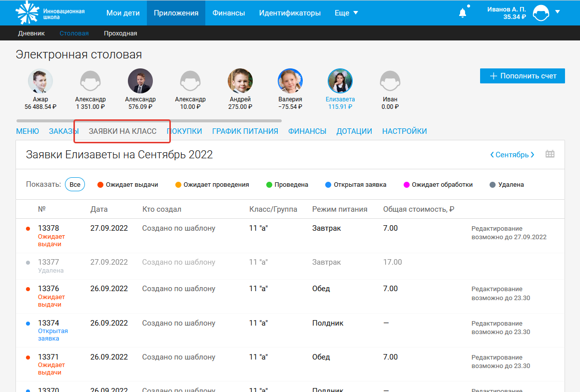Filter by Ожидает проведения status

212,185
